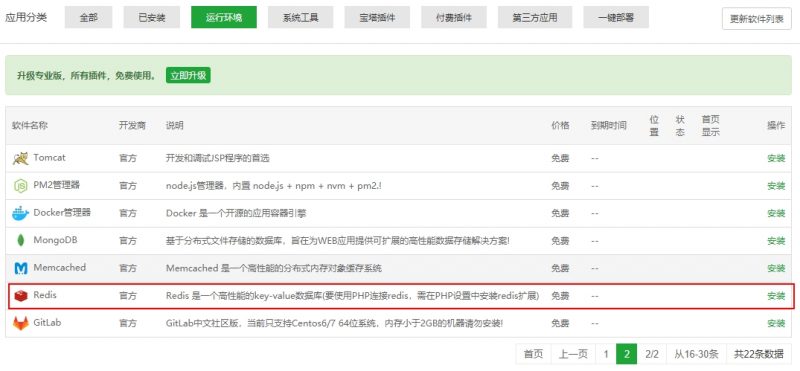800x371 pixels.
Task: Switch to the 一键部署 tab
Action: pyautogui.click(x=616, y=17)
